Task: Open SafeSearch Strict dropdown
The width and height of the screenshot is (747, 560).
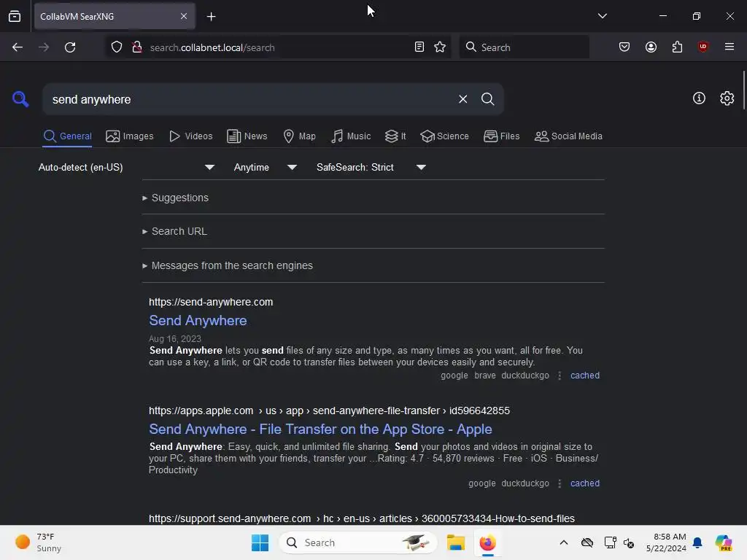Action: [371, 167]
